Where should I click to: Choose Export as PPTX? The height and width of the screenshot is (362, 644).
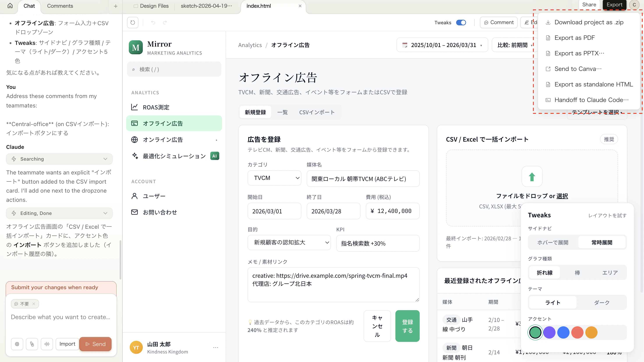589,53
